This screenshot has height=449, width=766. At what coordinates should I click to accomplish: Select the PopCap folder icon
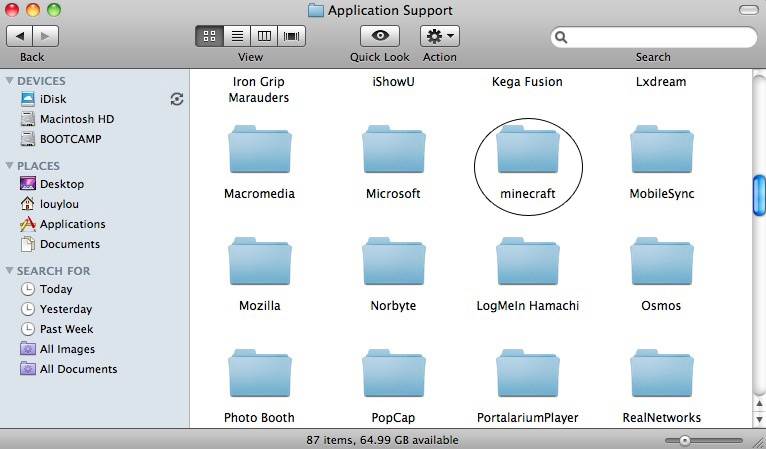[x=393, y=373]
